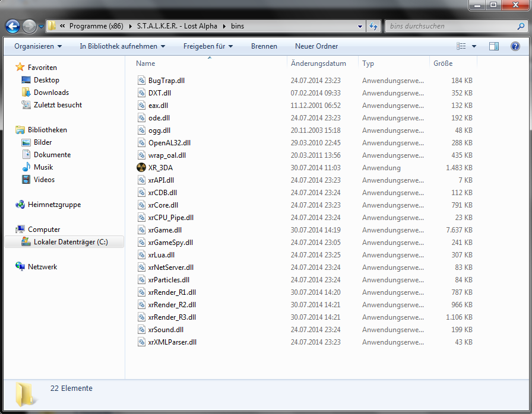Select xrLua.dll file icon

click(141, 255)
